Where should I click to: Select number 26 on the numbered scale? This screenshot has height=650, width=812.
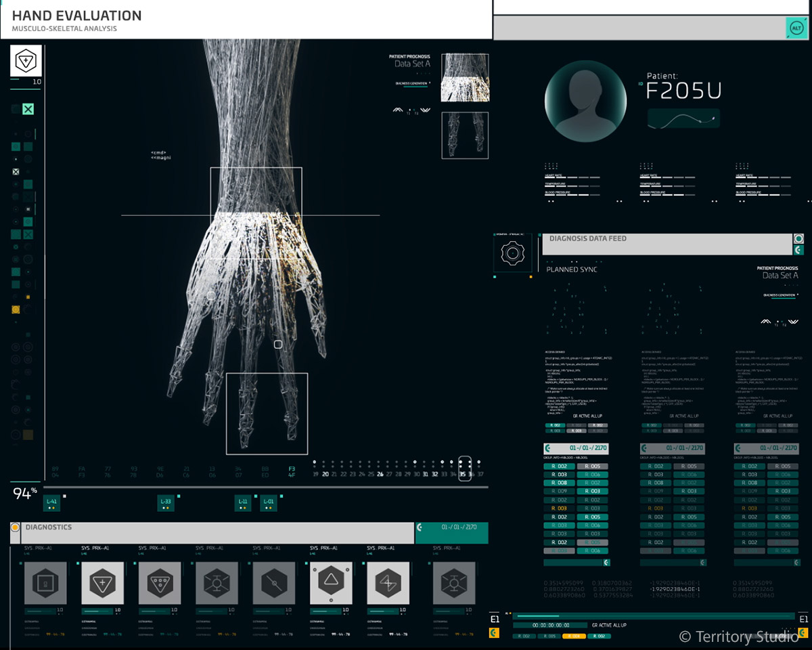[x=380, y=475]
